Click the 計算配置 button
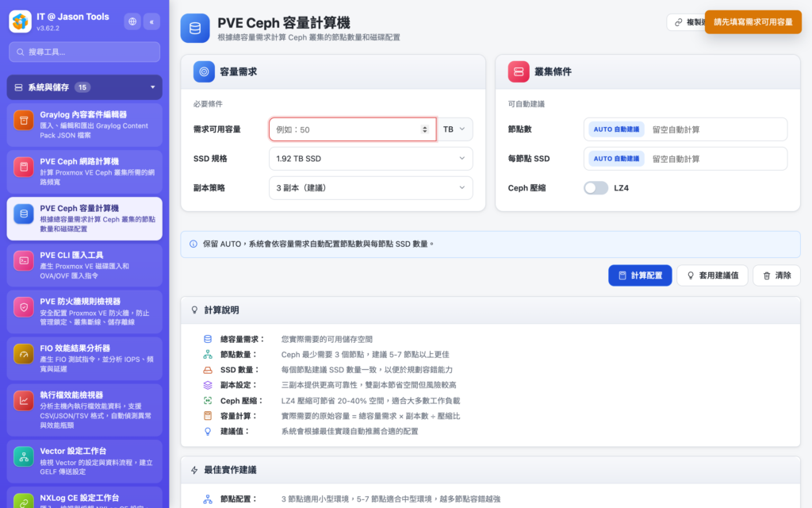This screenshot has height=508, width=812. pos(640,275)
